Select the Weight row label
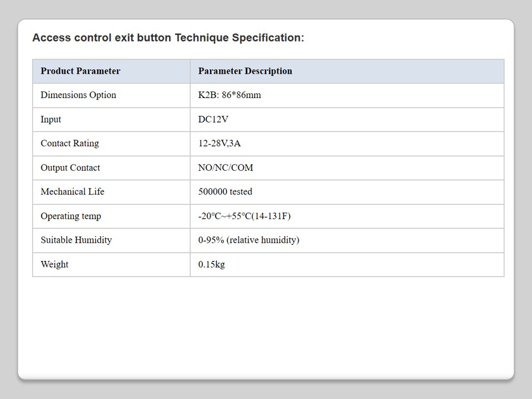Image resolution: width=532 pixels, height=399 pixels. 54,264
